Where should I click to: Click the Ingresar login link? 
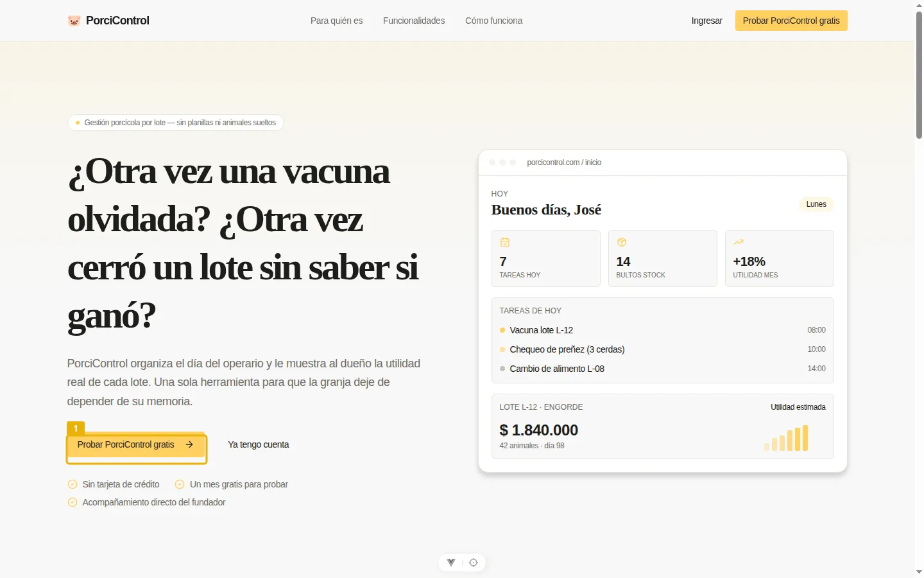[706, 21]
